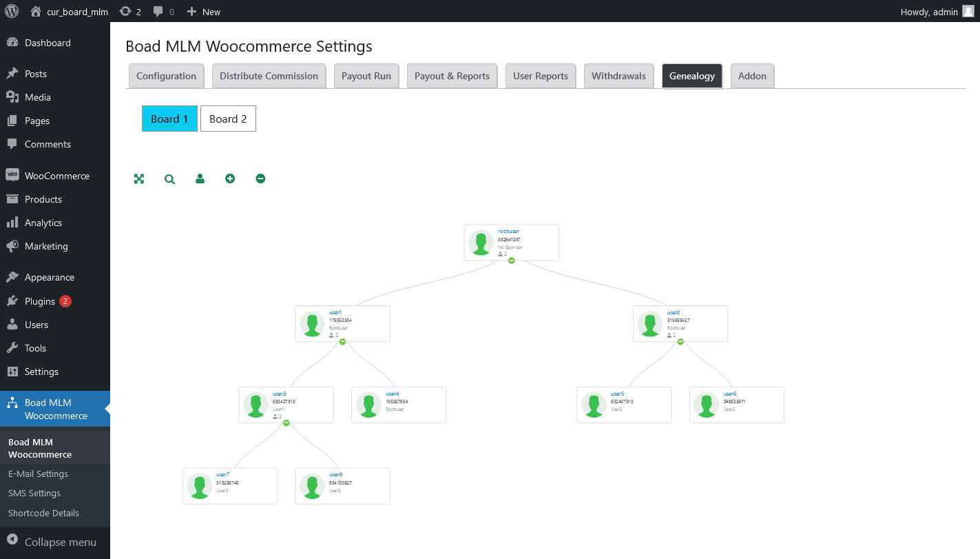The width and height of the screenshot is (980, 559).
Task: Zoom in on the tree using the plus icon
Action: click(x=230, y=178)
